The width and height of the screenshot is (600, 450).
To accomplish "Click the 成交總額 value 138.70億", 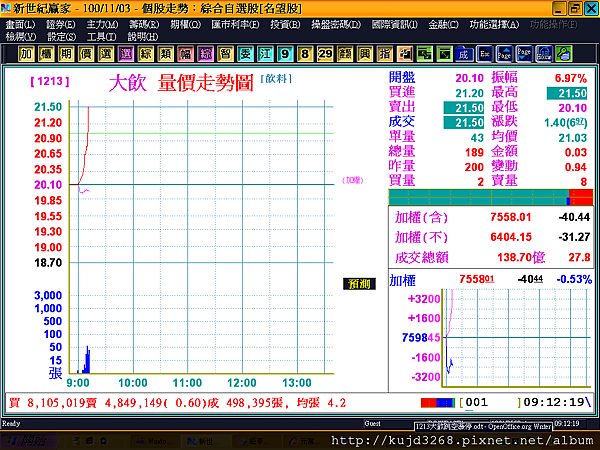I will (521, 258).
